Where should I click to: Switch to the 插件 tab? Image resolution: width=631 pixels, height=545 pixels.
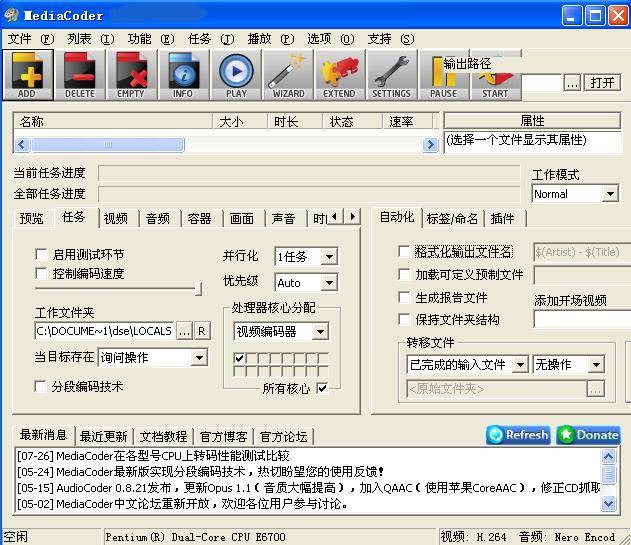pyautogui.click(x=503, y=219)
